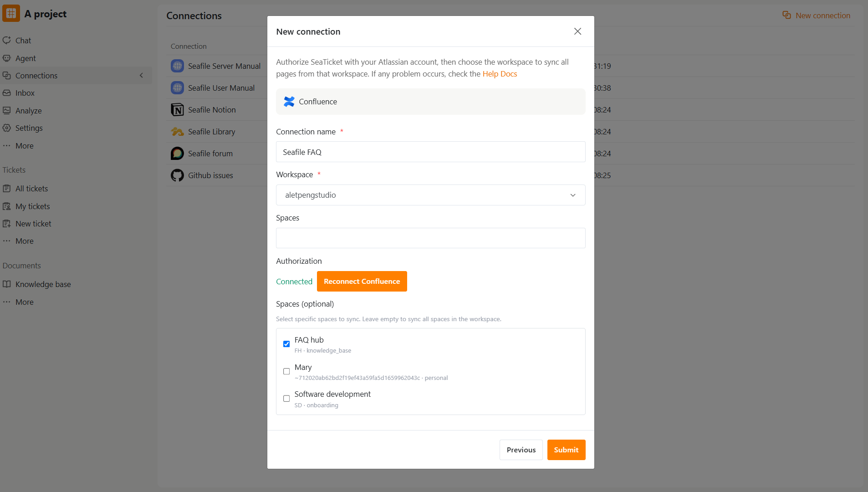Open the Help Docs link
The height and width of the screenshot is (492, 868).
(500, 74)
